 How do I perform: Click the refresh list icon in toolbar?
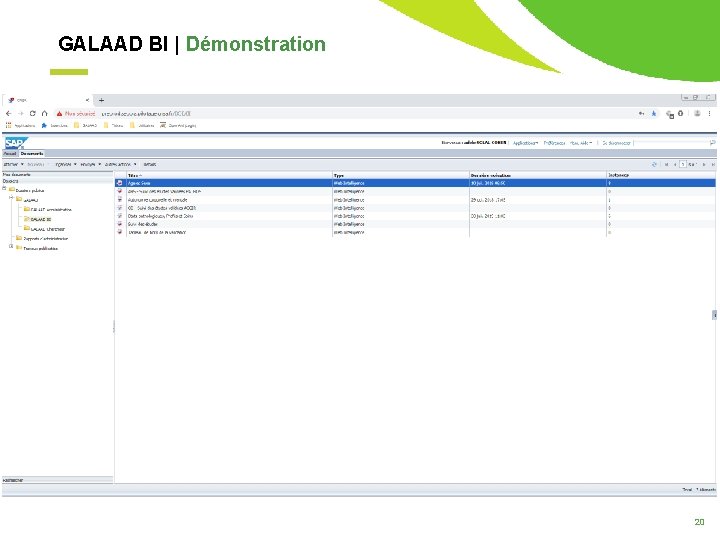(654, 164)
